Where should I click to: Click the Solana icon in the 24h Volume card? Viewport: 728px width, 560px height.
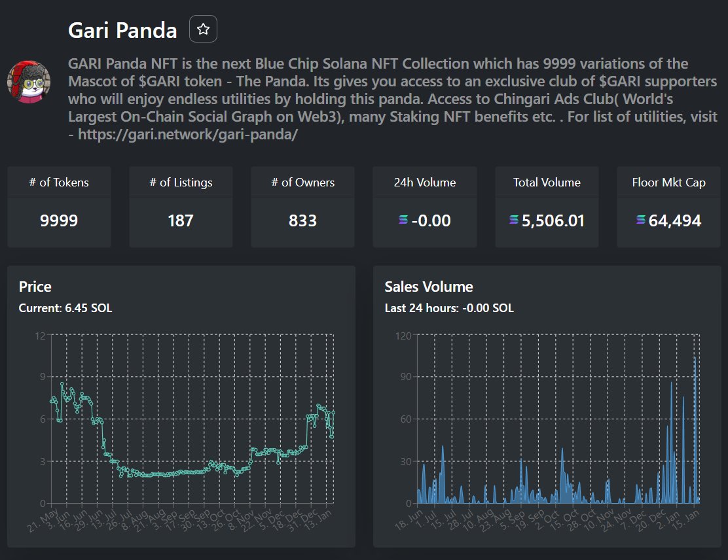coord(403,219)
